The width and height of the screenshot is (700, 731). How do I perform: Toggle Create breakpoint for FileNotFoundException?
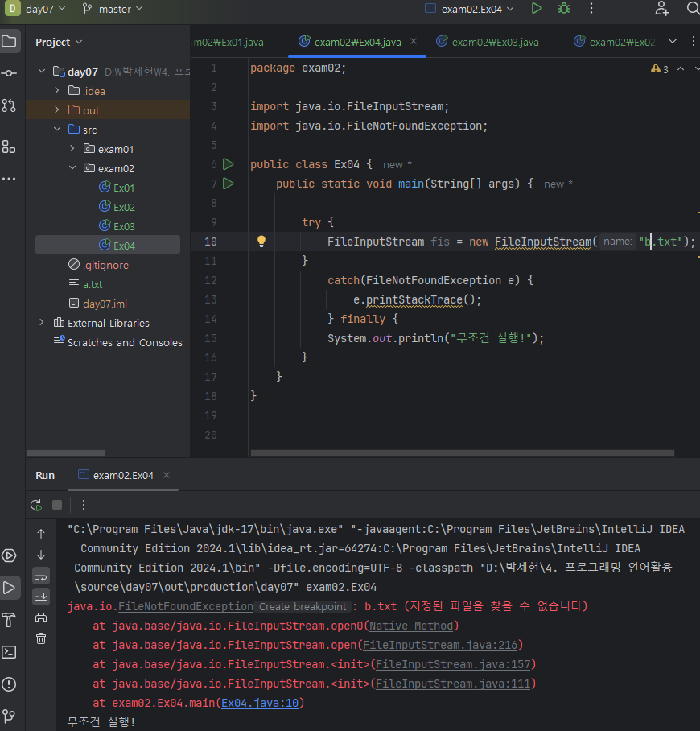(x=303, y=607)
